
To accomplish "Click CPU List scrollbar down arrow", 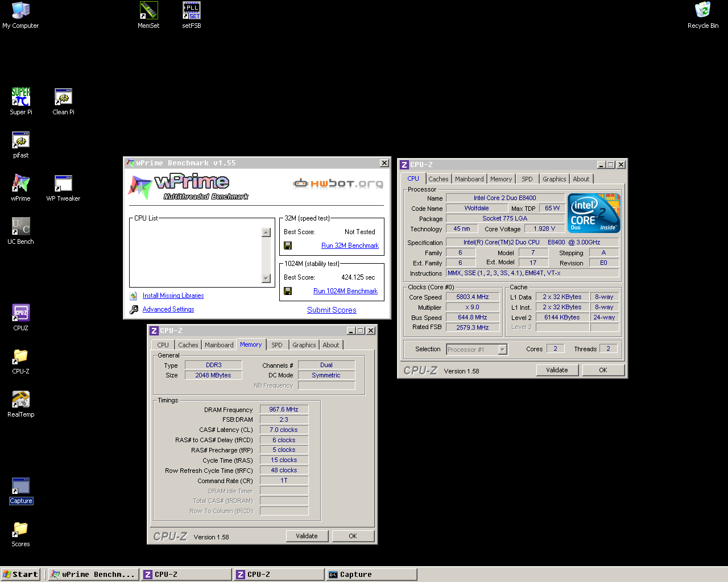I will [266, 278].
